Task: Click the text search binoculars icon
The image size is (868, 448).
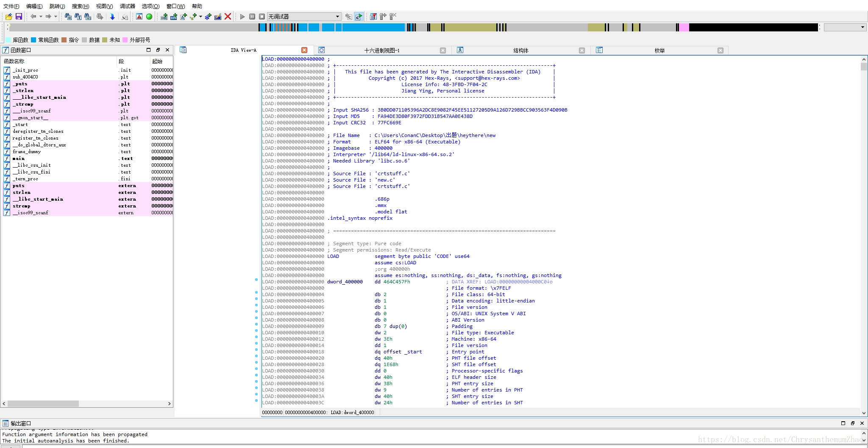Action: (x=78, y=17)
